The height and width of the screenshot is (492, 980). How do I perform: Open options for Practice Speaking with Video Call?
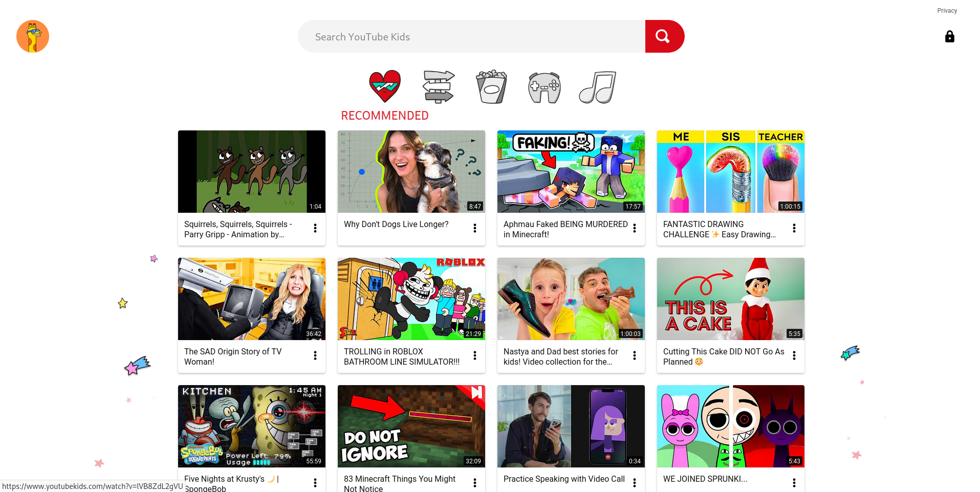[635, 483]
